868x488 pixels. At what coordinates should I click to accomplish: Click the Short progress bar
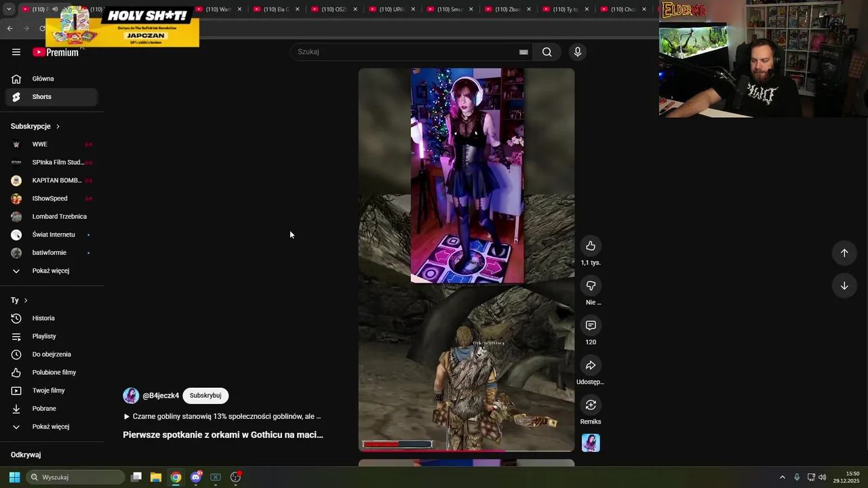[x=467, y=451]
